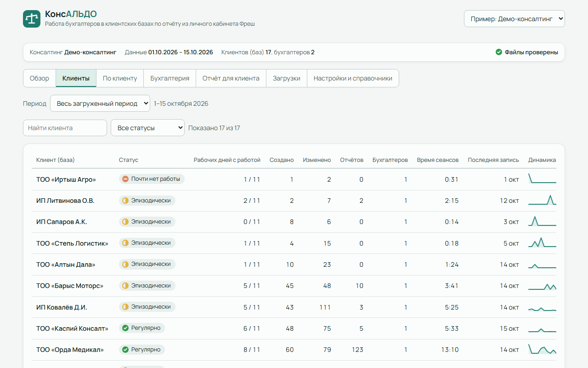The height and width of the screenshot is (368, 588).
Task: Switch to the Обзор tab
Action: pos(40,78)
